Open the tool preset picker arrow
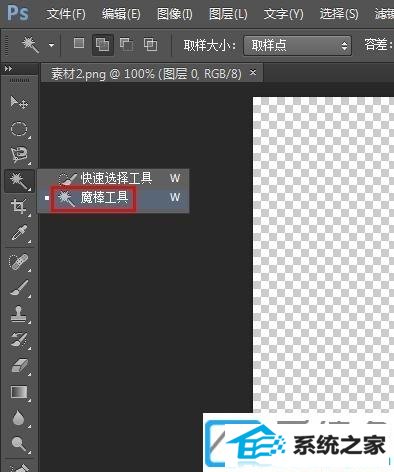This screenshot has height=472, width=394. point(51,45)
